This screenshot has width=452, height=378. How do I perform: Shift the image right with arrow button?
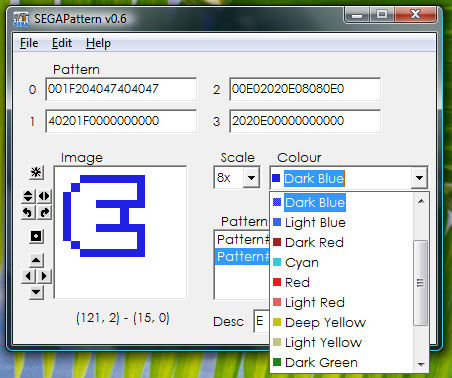point(44,276)
